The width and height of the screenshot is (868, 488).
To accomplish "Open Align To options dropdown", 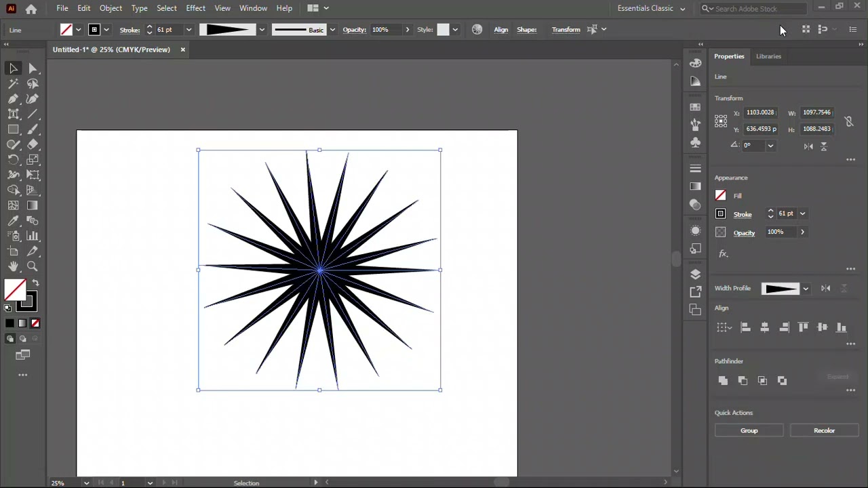I will tap(724, 327).
